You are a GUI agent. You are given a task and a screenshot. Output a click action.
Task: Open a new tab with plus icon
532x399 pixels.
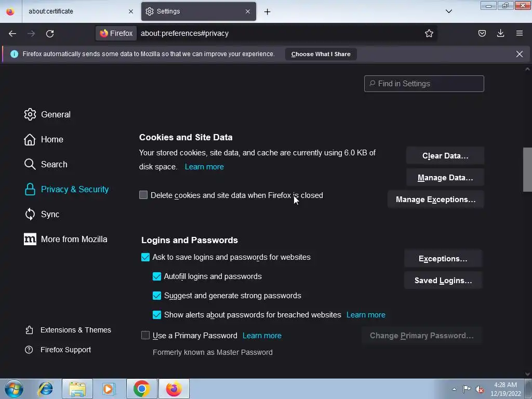point(268,11)
